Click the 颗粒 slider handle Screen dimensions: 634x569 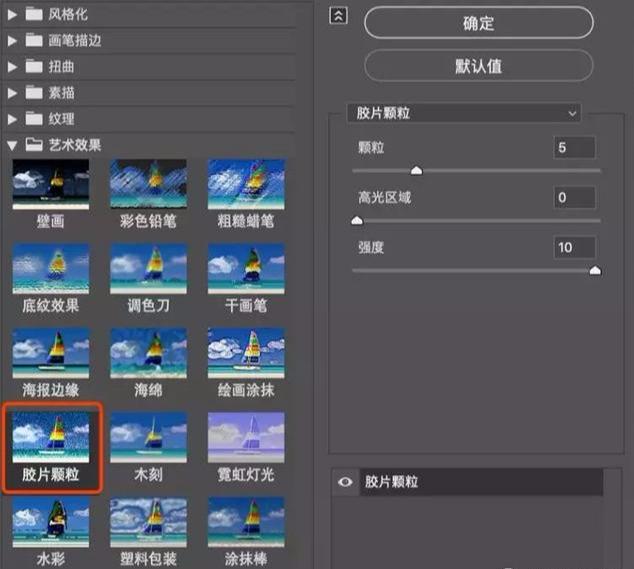click(416, 171)
